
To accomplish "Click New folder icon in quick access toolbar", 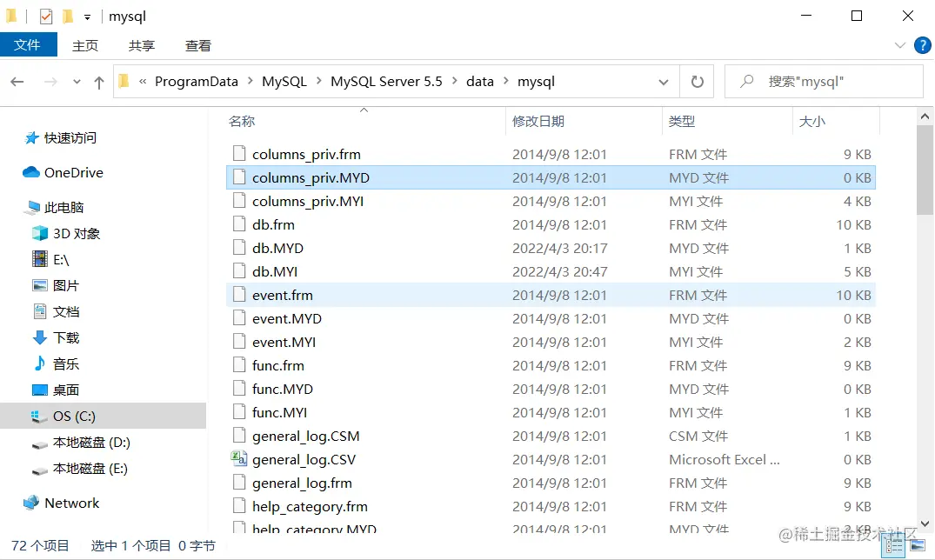I will pyautogui.click(x=67, y=17).
